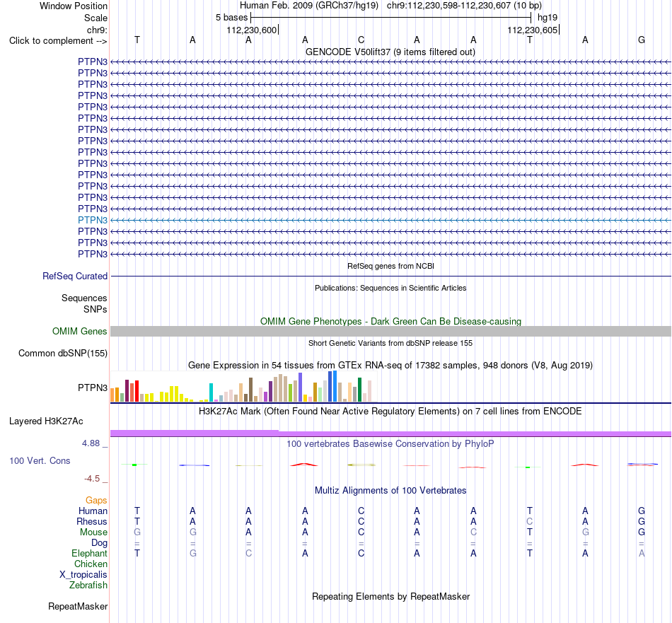Open the 100 Vert. Cons track label
Viewport: 672px width, 623px height.
(40, 460)
